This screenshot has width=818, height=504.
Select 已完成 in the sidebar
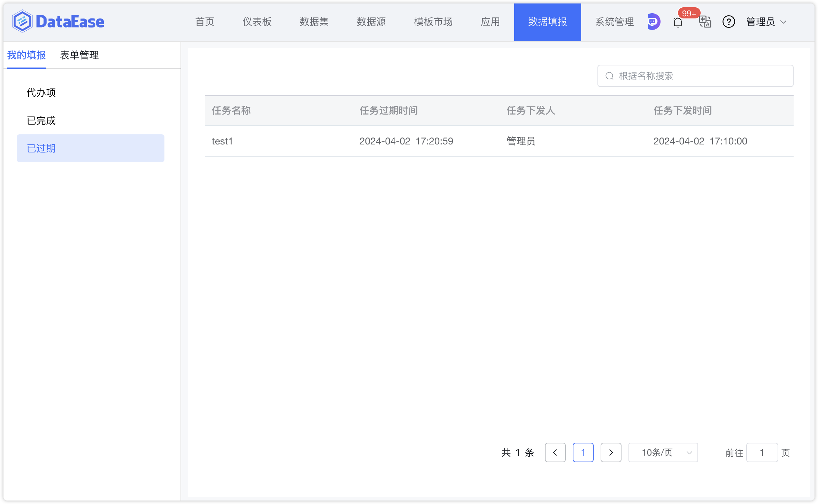tap(41, 120)
